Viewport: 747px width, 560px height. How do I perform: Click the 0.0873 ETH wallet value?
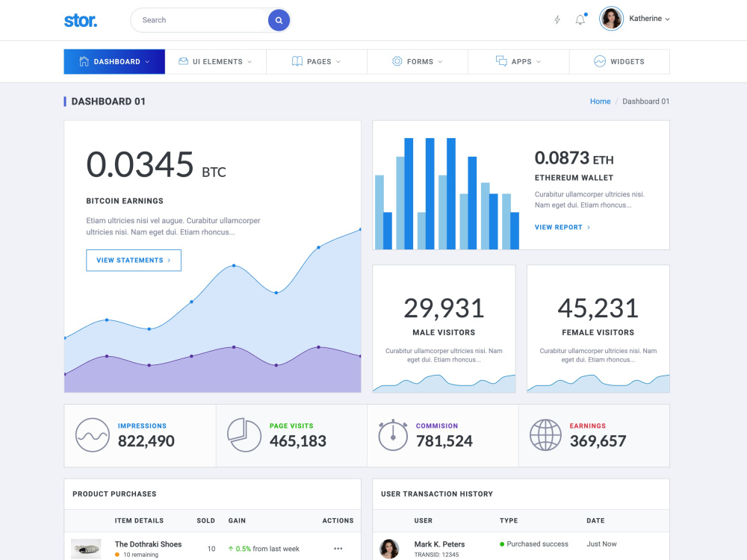(x=574, y=158)
